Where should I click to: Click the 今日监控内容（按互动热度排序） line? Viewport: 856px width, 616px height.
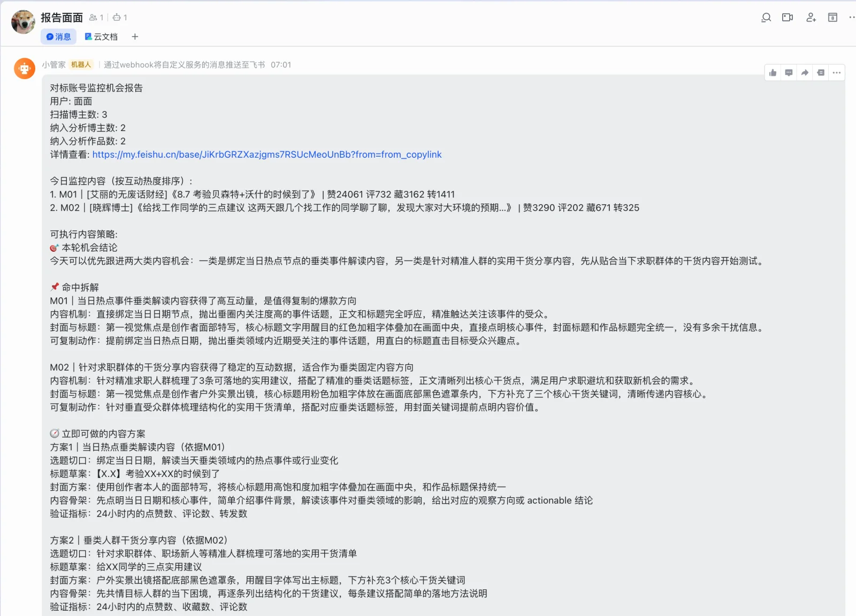point(121,181)
